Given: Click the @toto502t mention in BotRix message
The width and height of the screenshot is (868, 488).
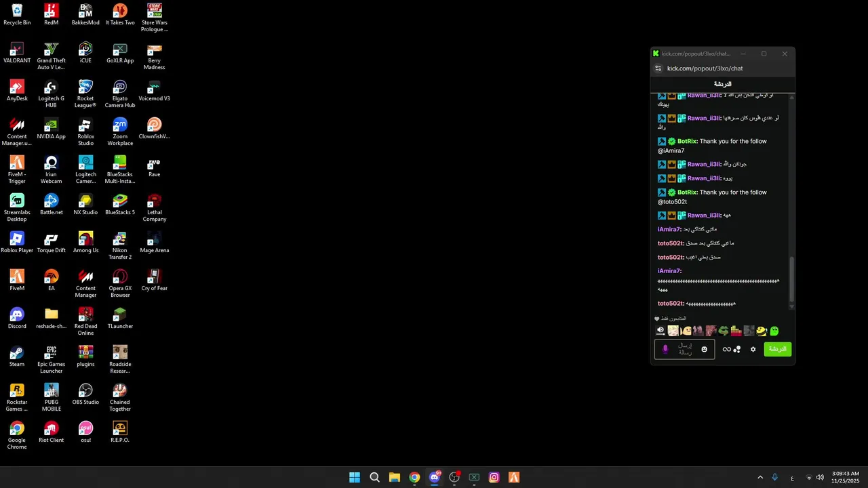Looking at the screenshot, I should coord(672,202).
